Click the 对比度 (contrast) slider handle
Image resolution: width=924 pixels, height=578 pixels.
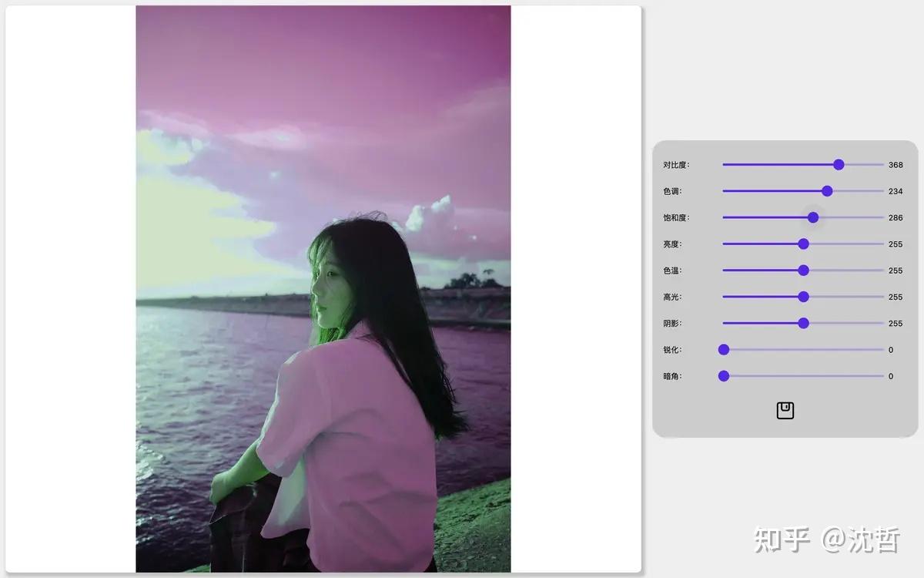pos(839,164)
